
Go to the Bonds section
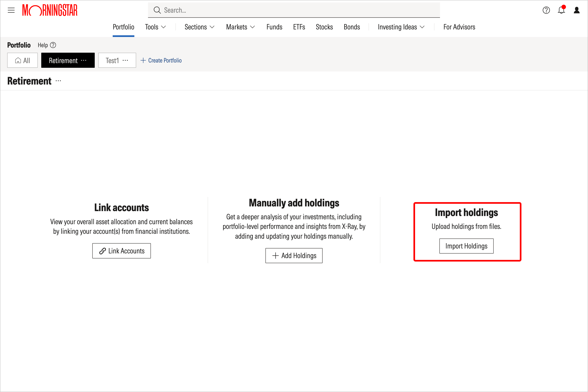[x=352, y=27]
